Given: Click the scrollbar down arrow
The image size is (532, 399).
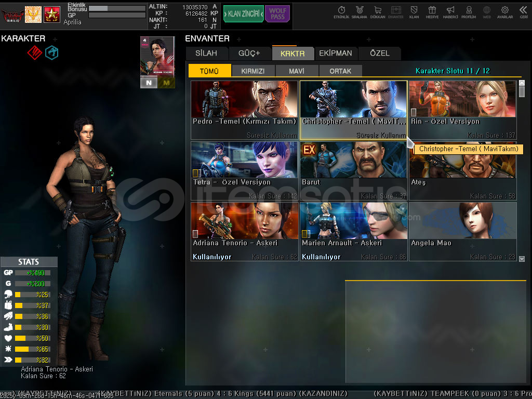Looking at the screenshot, I should (x=522, y=259).
